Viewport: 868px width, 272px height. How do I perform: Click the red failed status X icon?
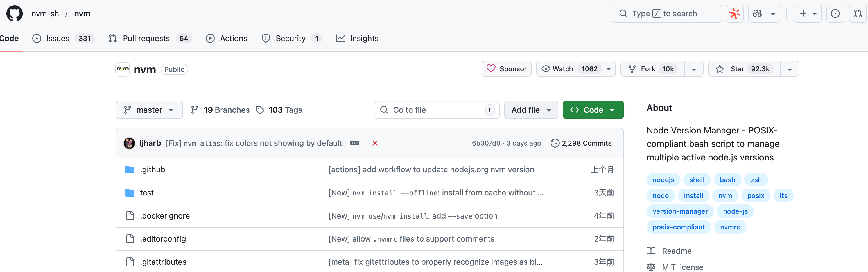375,143
